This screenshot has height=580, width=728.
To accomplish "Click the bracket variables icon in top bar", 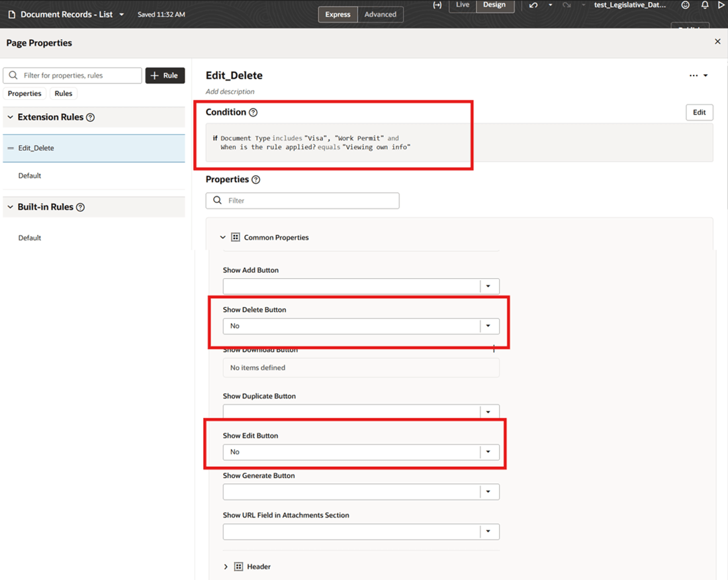I will tap(437, 5).
